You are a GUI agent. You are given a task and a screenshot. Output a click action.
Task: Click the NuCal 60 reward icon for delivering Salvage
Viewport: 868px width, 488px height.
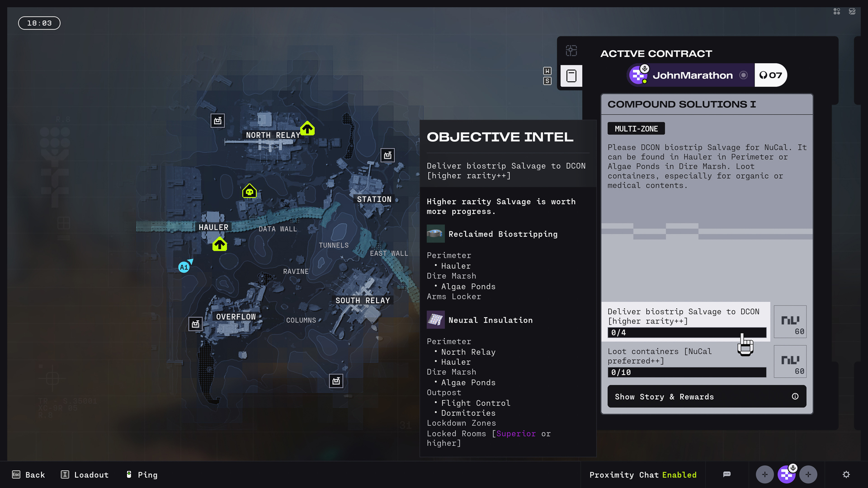point(790,321)
